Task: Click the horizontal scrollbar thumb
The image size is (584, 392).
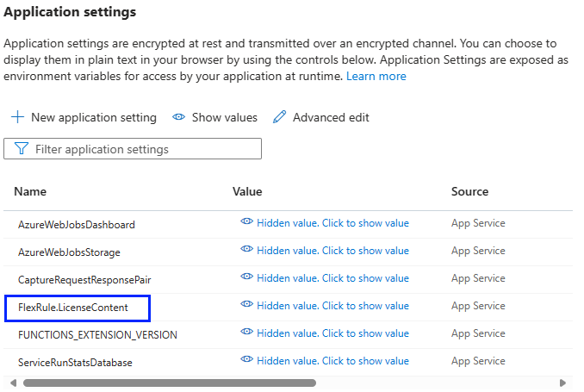Action: (170, 383)
